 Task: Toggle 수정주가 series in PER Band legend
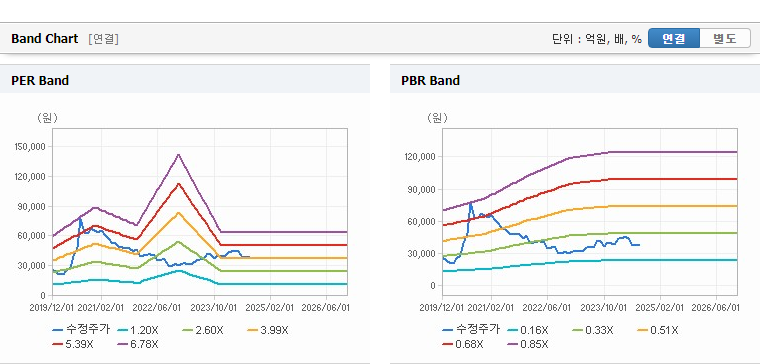click(81, 330)
